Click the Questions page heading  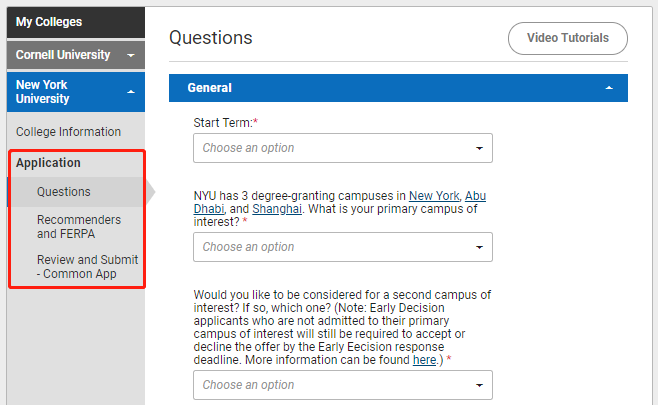(211, 38)
